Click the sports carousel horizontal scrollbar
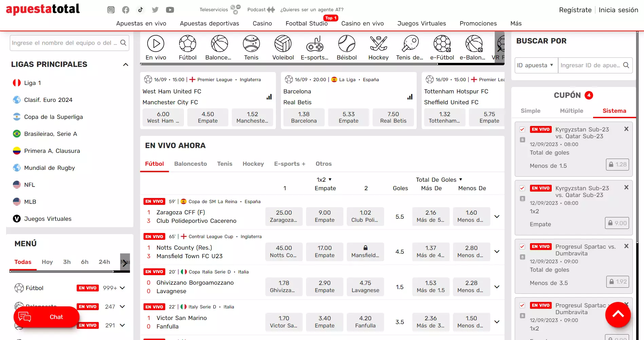 [x=305, y=64]
